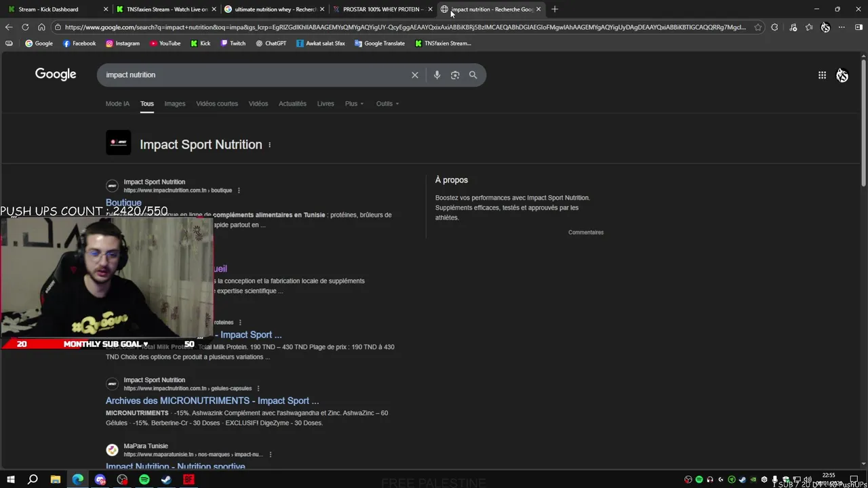
Task: Open the Windows Start menu
Action: point(10,480)
